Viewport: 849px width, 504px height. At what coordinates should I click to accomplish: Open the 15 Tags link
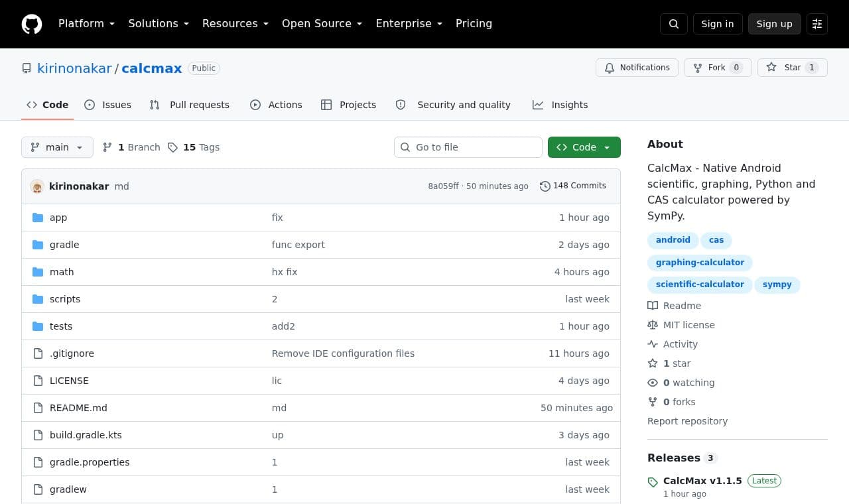pos(194,147)
